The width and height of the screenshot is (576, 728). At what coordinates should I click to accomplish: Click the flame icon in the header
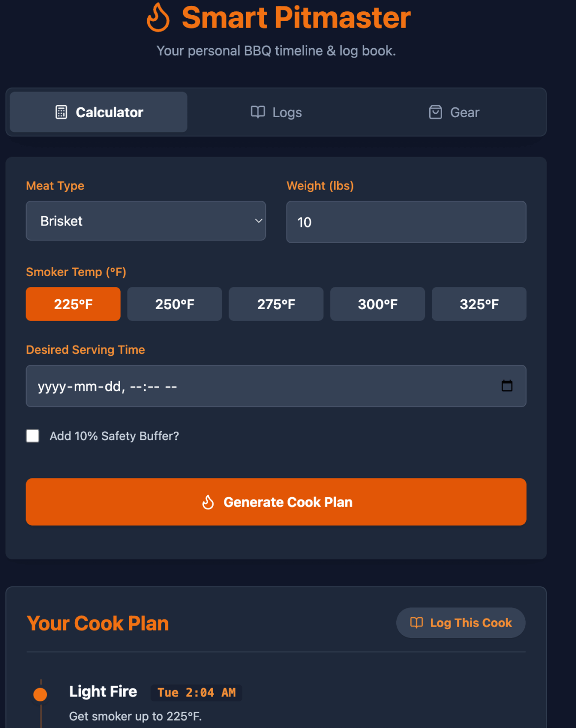pos(159,18)
